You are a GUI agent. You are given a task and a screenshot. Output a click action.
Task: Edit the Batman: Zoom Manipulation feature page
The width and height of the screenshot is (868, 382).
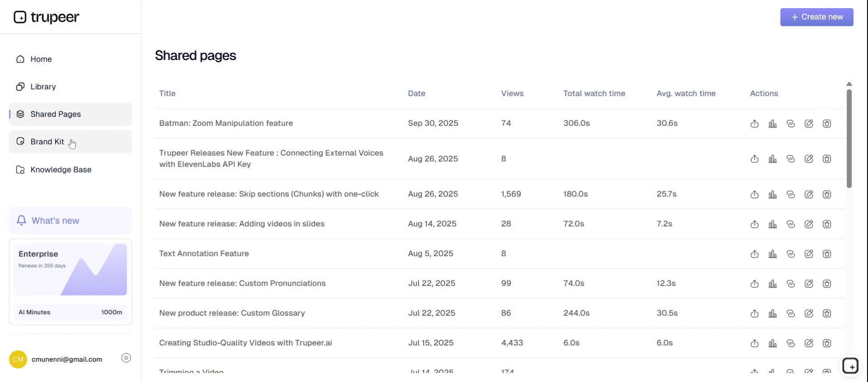click(x=809, y=123)
